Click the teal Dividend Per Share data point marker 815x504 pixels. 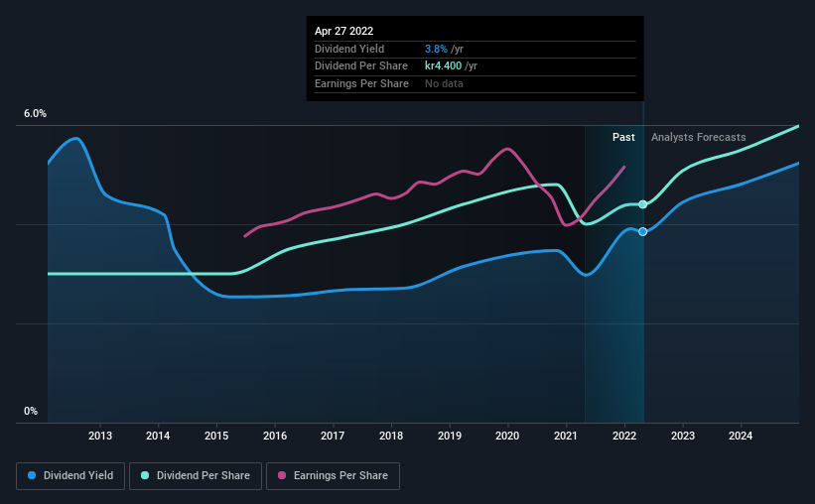(x=643, y=204)
